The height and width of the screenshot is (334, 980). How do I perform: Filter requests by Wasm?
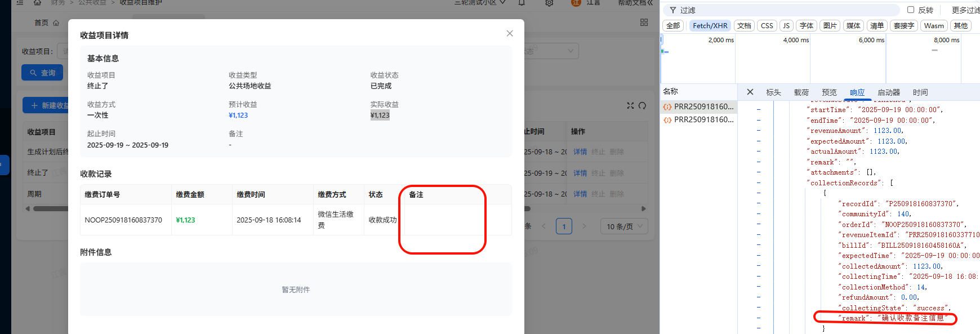(934, 25)
